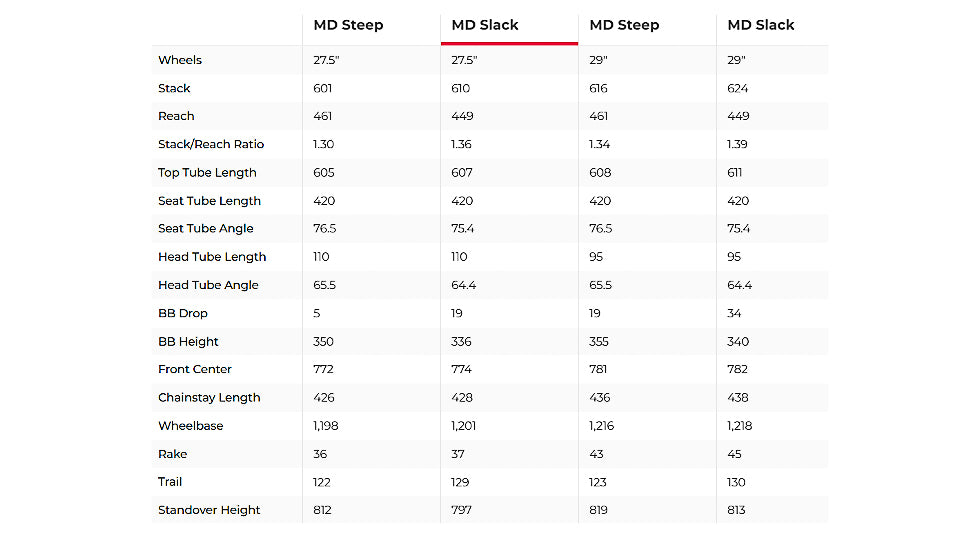The height and width of the screenshot is (551, 980).
Task: Select the 1.39 stack/reach ratio cell
Action: pyautogui.click(x=738, y=144)
